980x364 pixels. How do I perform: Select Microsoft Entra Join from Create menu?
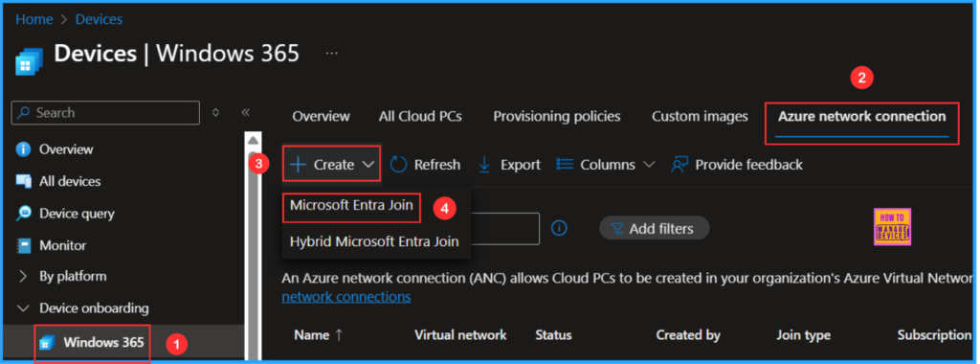tap(351, 205)
